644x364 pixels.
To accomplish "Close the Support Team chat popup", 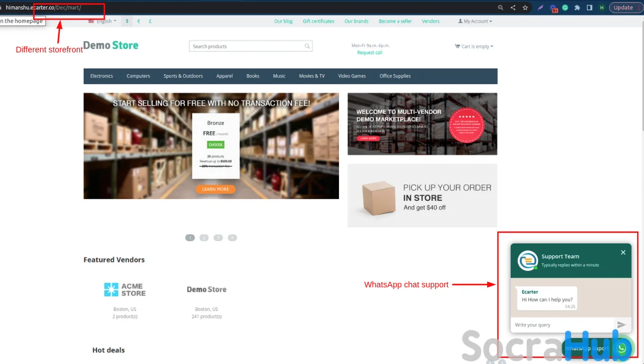I will 623,252.
